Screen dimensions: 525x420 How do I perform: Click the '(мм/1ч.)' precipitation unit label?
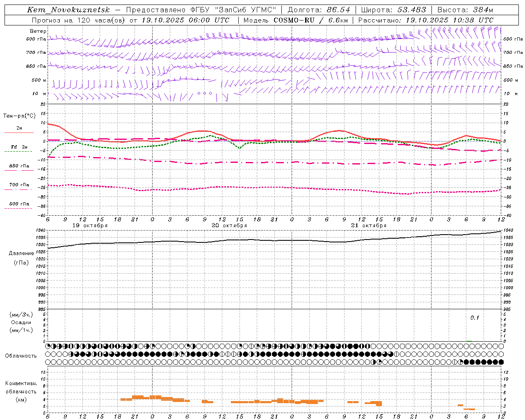coord(21,330)
